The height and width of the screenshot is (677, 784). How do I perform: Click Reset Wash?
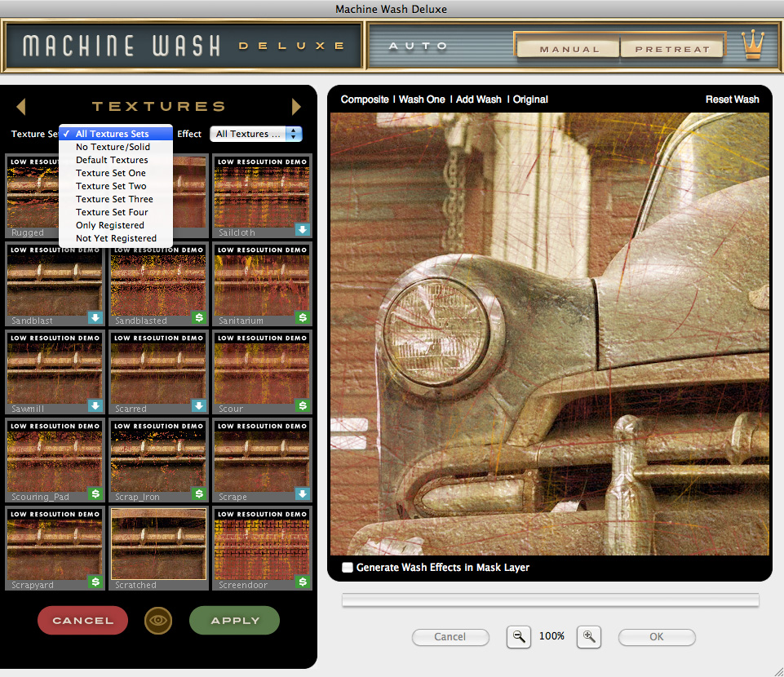click(732, 100)
